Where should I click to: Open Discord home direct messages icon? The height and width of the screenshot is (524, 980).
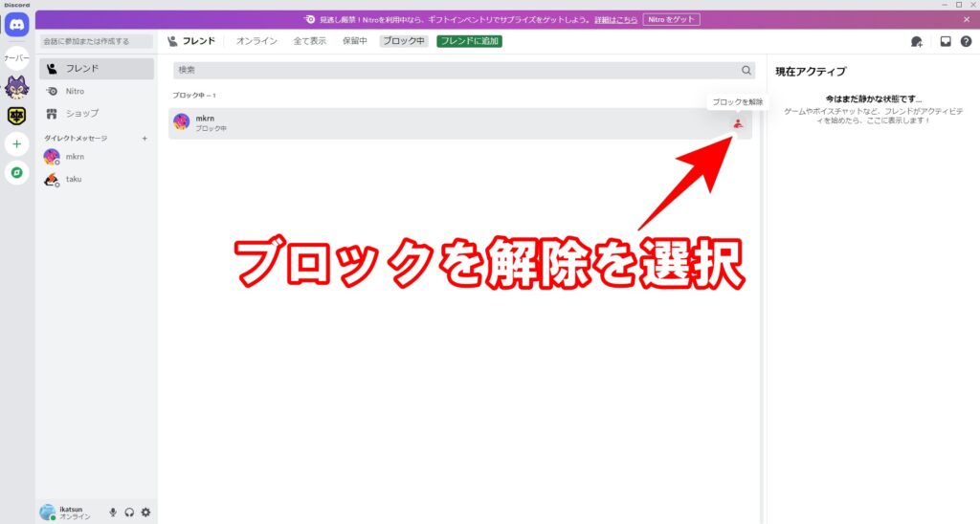click(17, 25)
